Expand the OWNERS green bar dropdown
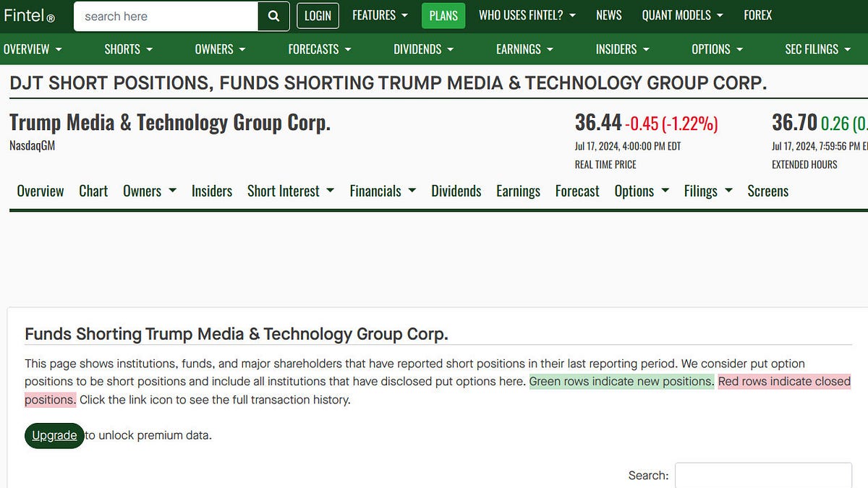The image size is (868, 488). (x=220, y=49)
